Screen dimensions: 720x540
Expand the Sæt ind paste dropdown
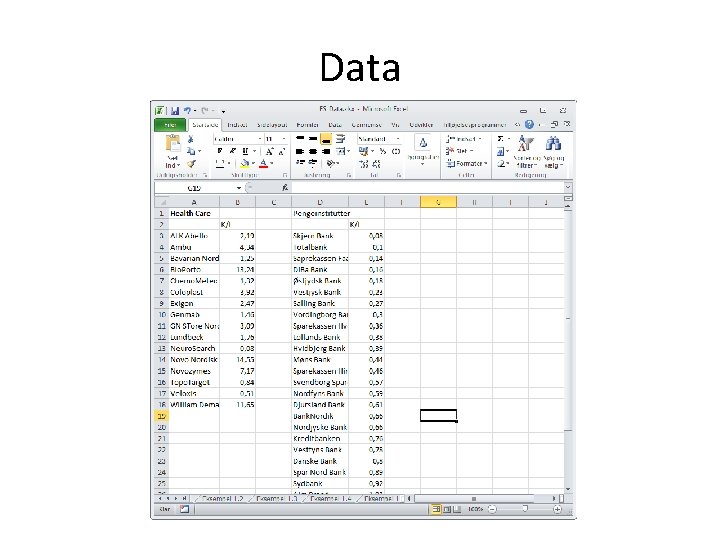coord(173,163)
